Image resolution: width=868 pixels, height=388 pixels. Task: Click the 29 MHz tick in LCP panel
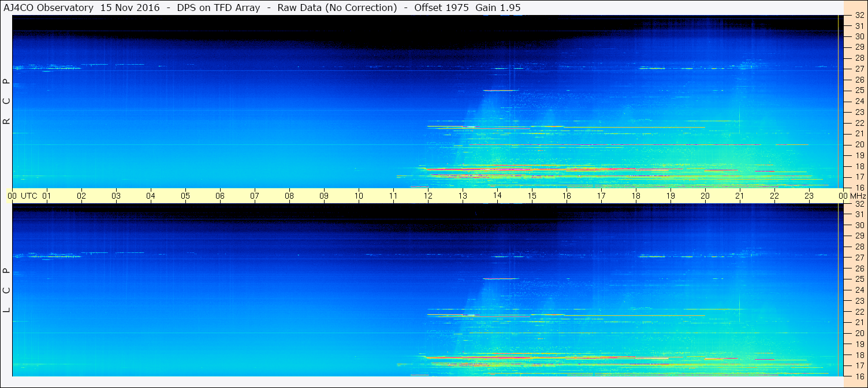click(x=859, y=236)
